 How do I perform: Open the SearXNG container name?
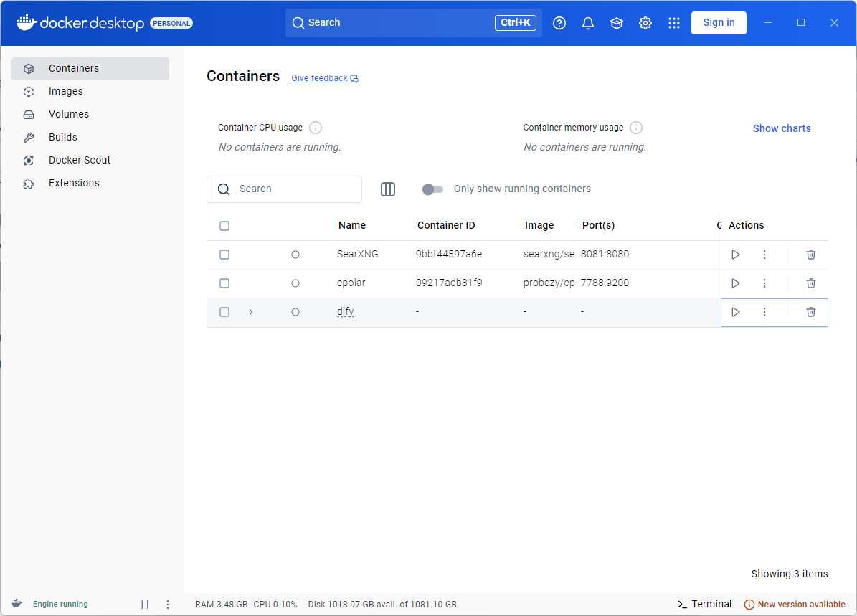(357, 254)
